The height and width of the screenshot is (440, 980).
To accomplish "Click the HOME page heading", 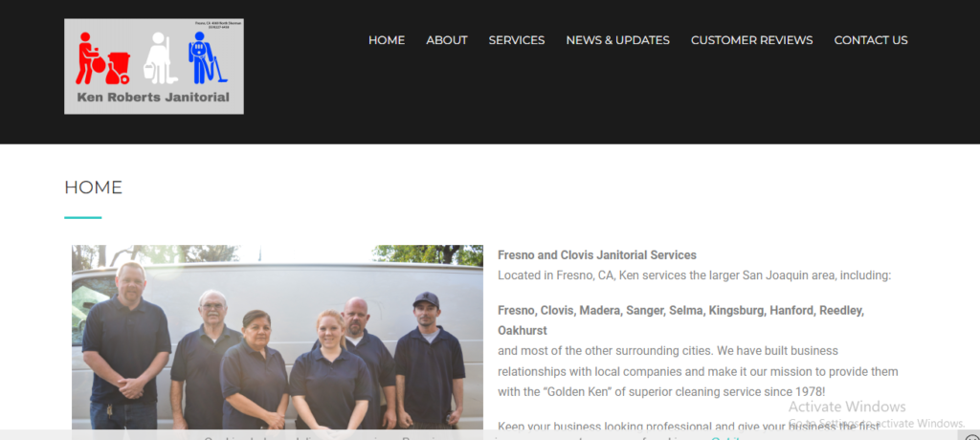I will click(93, 187).
